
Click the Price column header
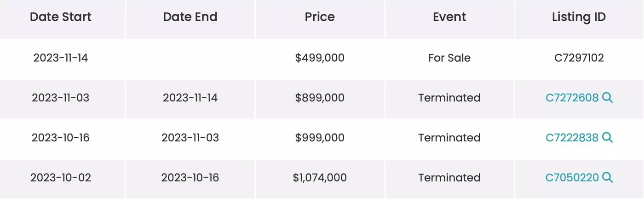click(x=320, y=17)
